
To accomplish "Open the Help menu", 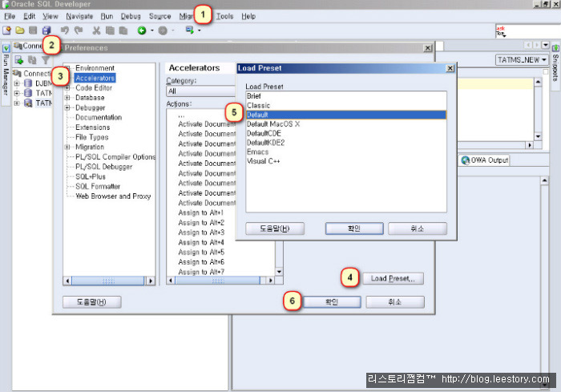I will [x=248, y=16].
